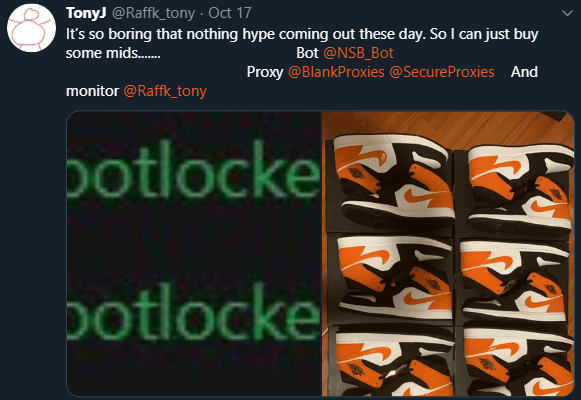The image size is (581, 400).
Task: Open the @Raffk_tony handle beside TonyJ
Action: point(153,14)
